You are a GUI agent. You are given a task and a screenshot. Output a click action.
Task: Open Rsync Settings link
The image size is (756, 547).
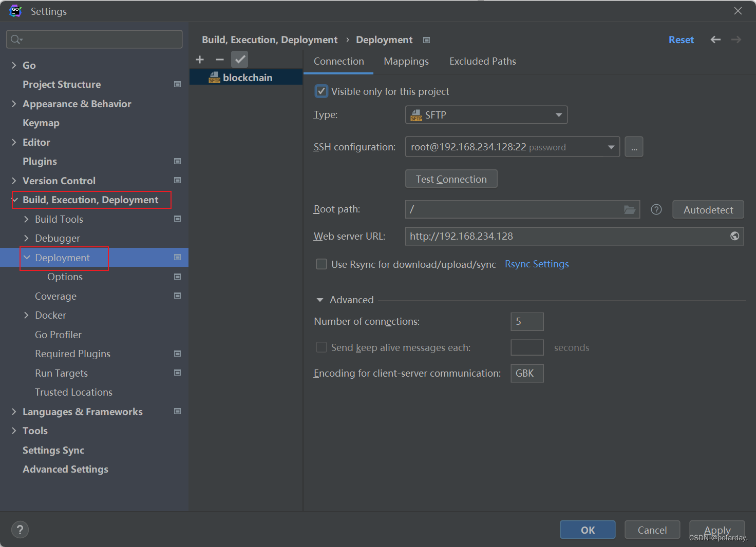pos(537,264)
